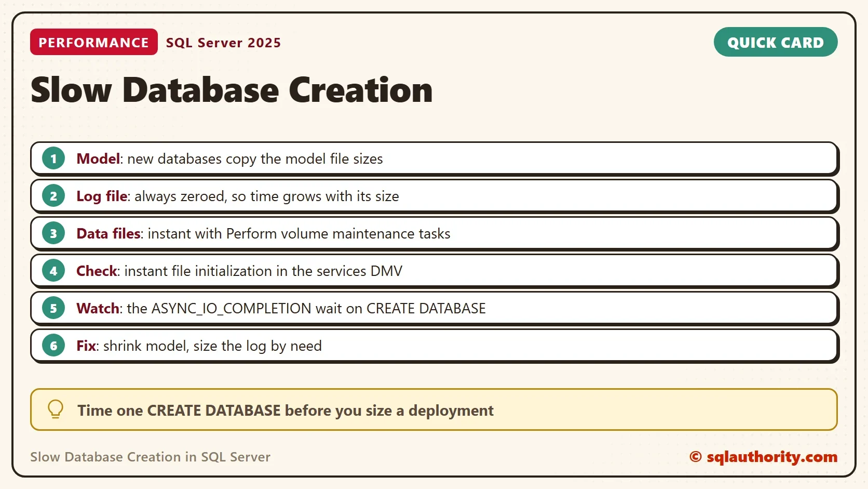Click the green QUICK CARD badge
868x489 pixels.
pos(776,42)
